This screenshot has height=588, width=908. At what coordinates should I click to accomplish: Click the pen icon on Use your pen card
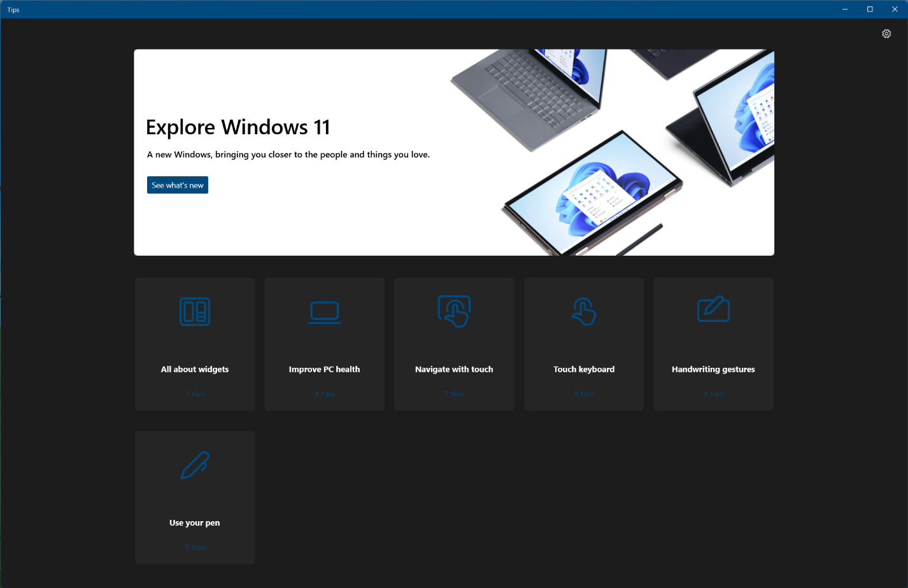click(x=194, y=465)
